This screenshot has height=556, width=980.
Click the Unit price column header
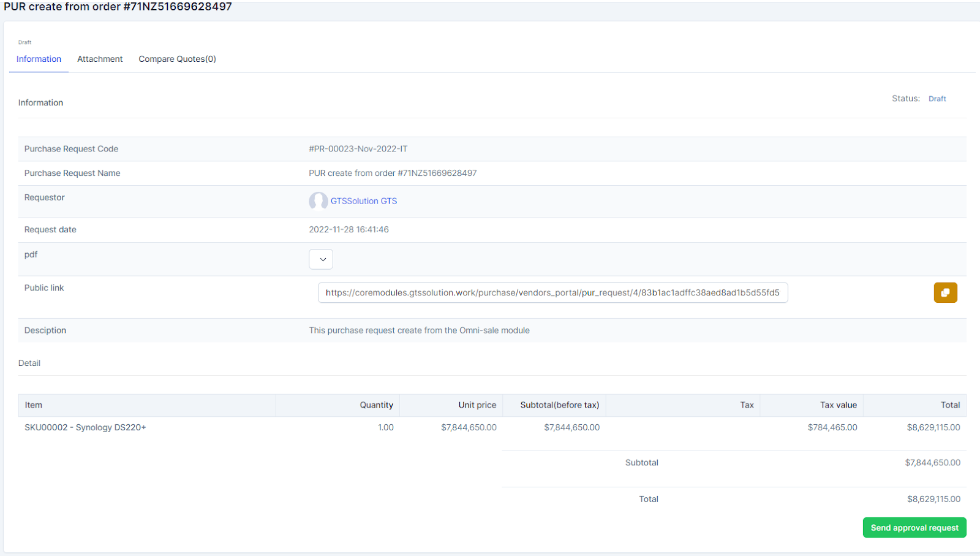(x=477, y=405)
